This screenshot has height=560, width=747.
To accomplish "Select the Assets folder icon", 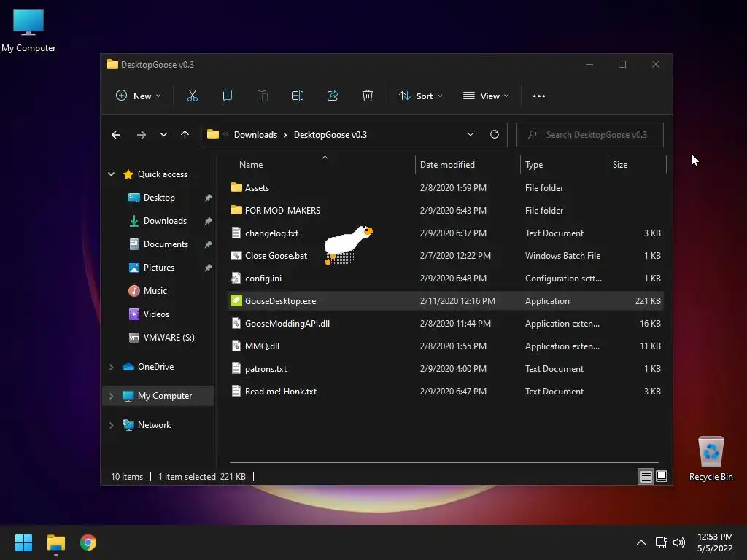I will [236, 187].
